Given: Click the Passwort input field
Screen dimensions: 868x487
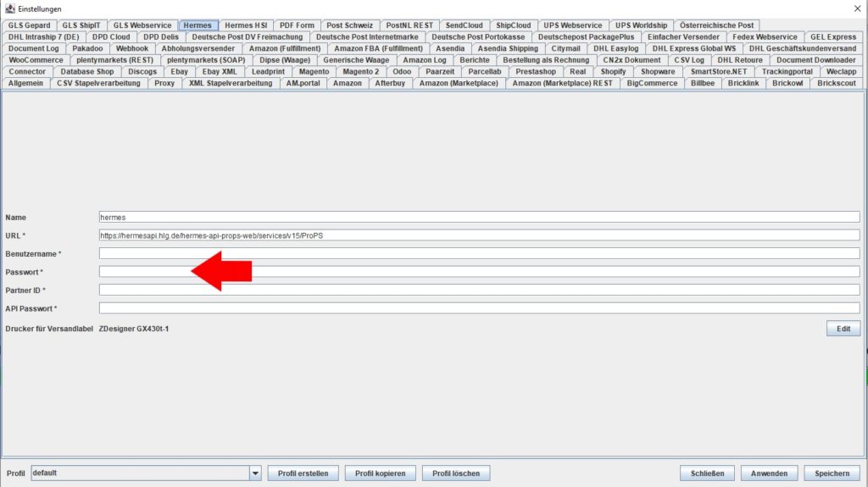Looking at the screenshot, I should pyautogui.click(x=480, y=272).
